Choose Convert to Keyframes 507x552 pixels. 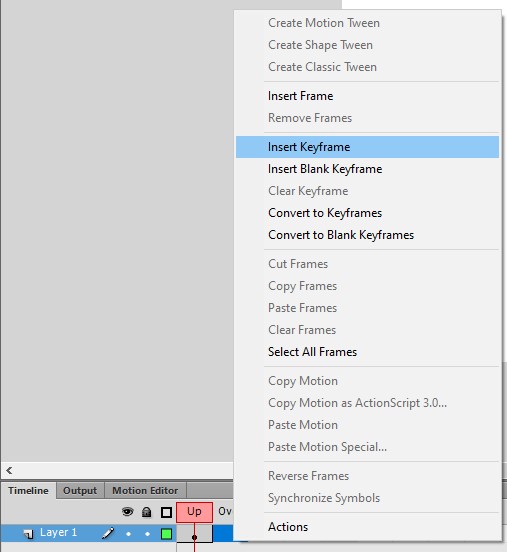point(367,213)
